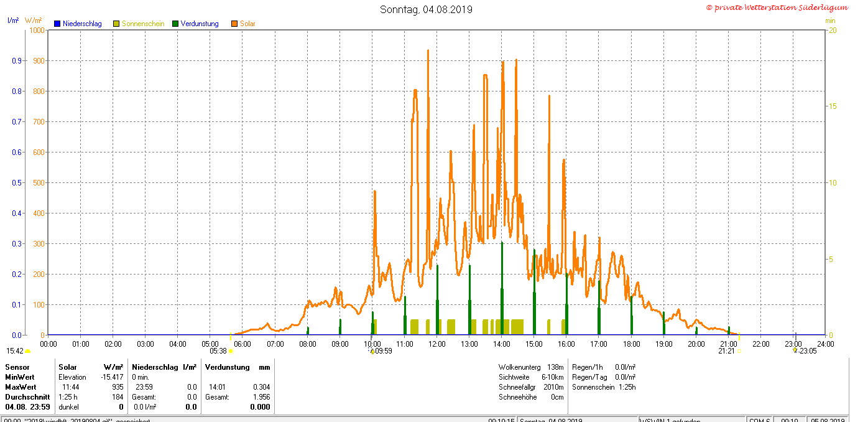Viewport: 868px width, 422px height.
Task: Click the MaxWert row label
Action: (21, 387)
